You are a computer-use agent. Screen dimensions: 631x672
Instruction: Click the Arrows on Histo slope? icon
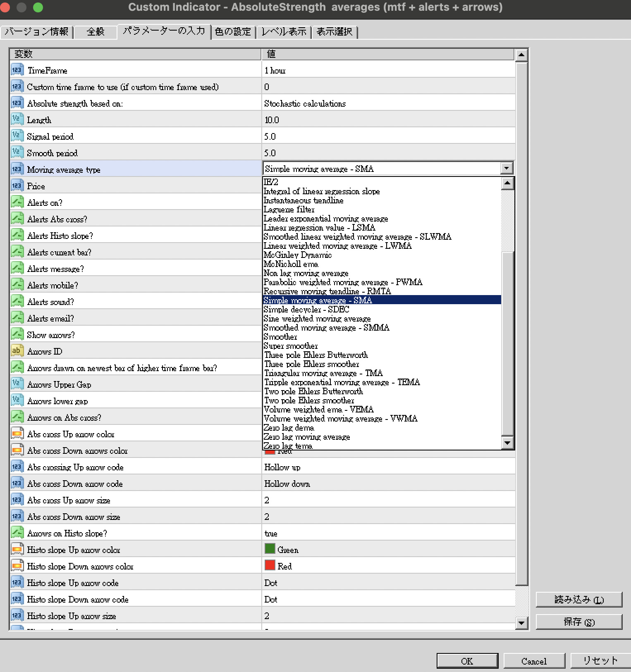point(17,533)
